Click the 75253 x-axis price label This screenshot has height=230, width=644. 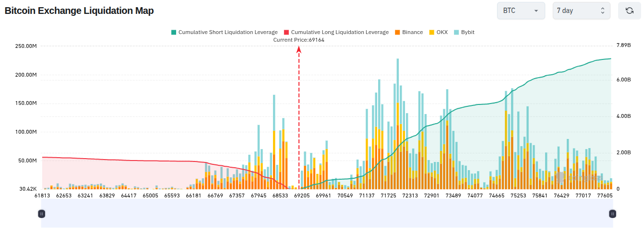(x=518, y=195)
